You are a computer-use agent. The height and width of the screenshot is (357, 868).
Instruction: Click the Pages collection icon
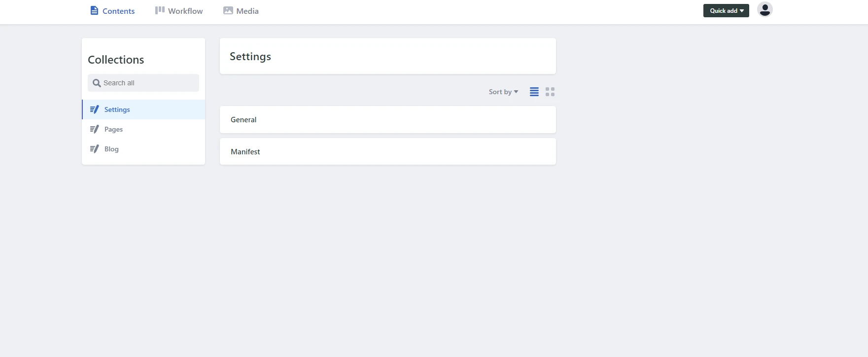pos(94,129)
